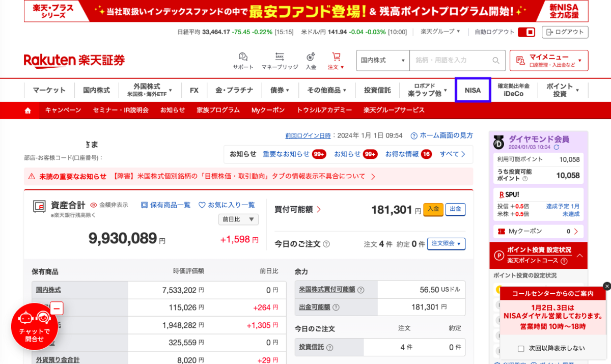Go to キャンペーン in the red bar
This screenshot has width=611, height=364.
click(x=63, y=110)
